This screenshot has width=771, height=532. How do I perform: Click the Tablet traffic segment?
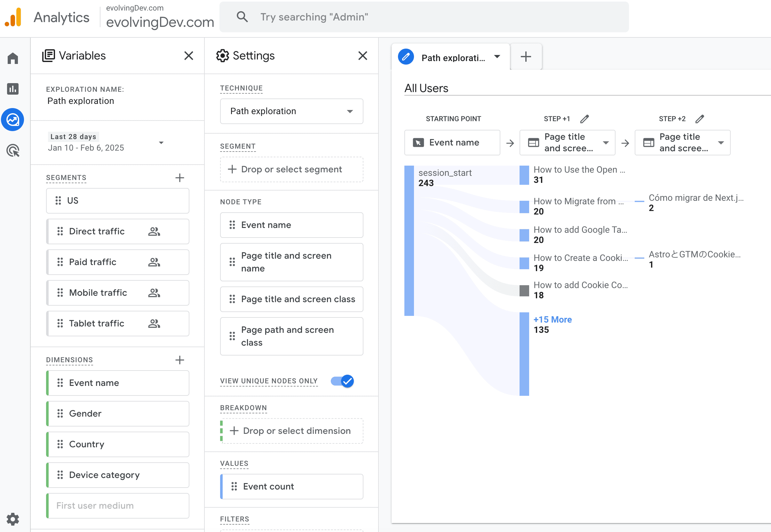click(118, 324)
